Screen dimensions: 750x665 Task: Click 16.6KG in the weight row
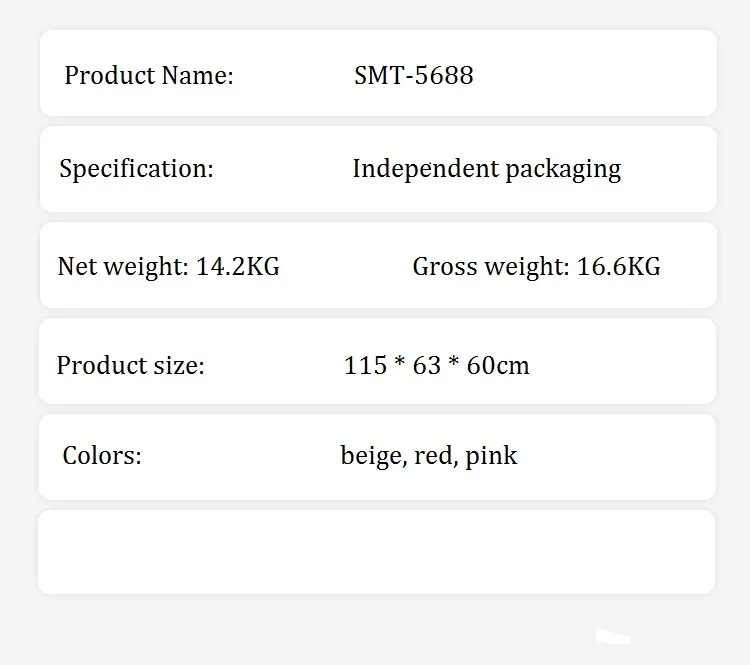click(618, 267)
